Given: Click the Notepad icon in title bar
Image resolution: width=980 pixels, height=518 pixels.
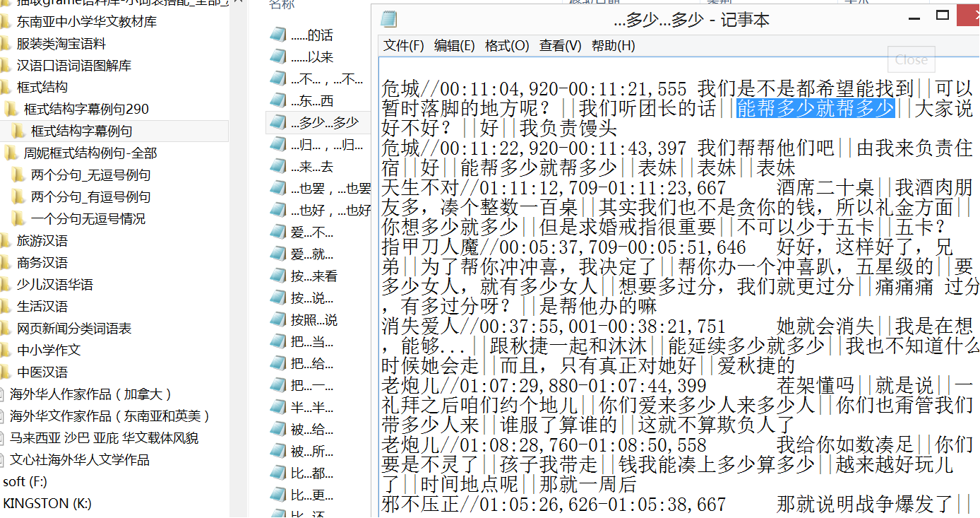Looking at the screenshot, I should (389, 19).
